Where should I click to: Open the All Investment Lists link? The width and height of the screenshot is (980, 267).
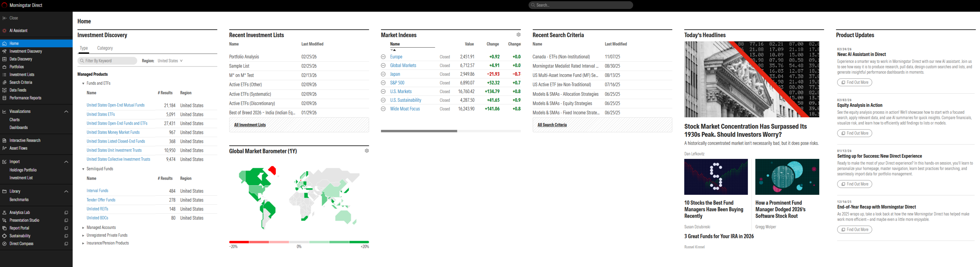click(x=250, y=125)
